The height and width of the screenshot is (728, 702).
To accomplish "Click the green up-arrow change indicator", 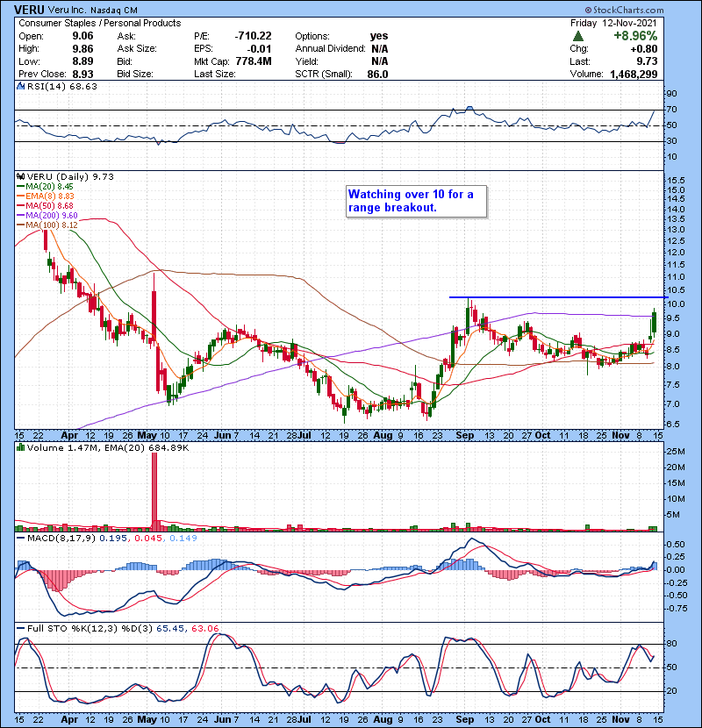I will (578, 36).
